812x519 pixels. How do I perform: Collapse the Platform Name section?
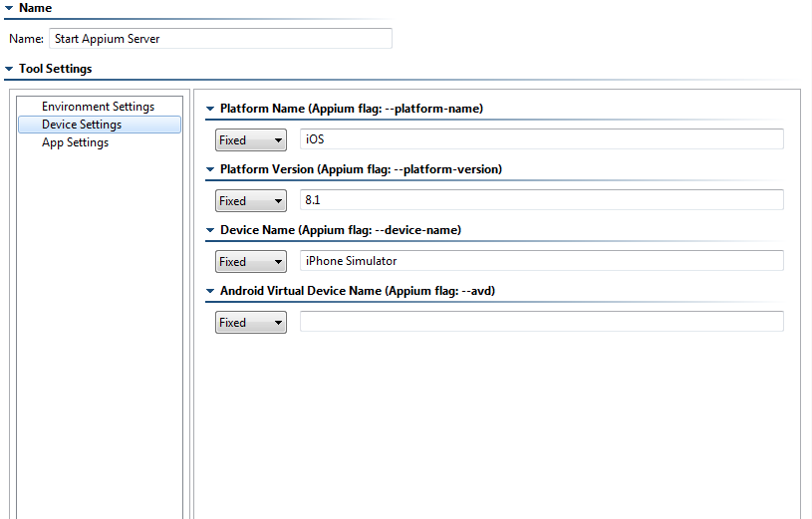point(210,109)
